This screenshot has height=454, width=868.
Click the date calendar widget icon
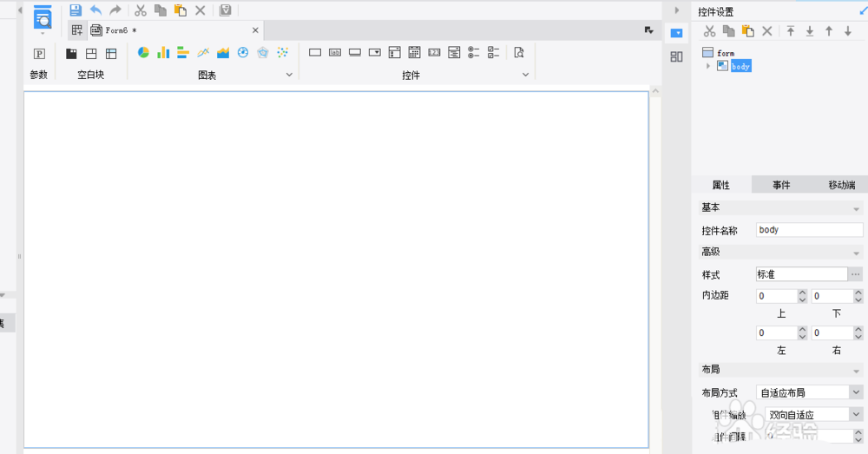[x=415, y=53]
